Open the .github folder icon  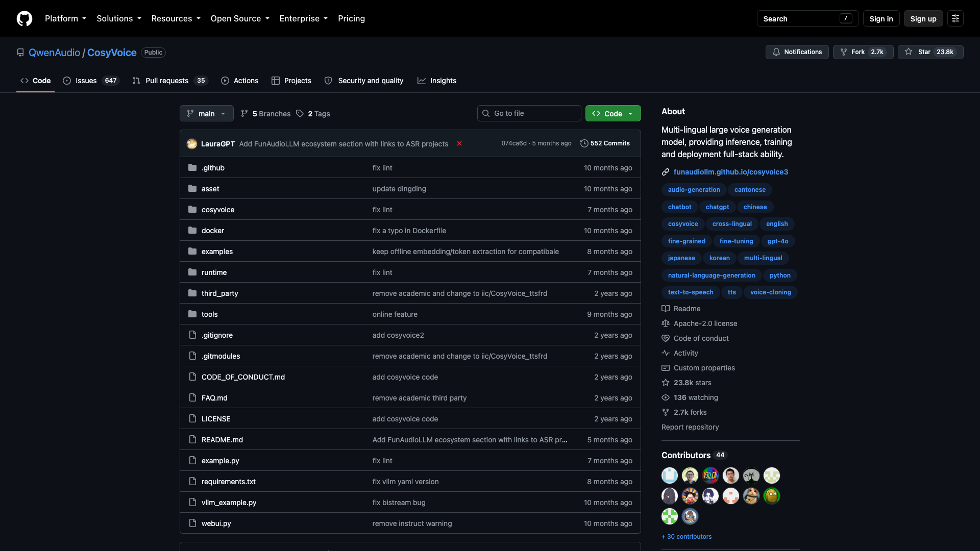click(x=192, y=167)
